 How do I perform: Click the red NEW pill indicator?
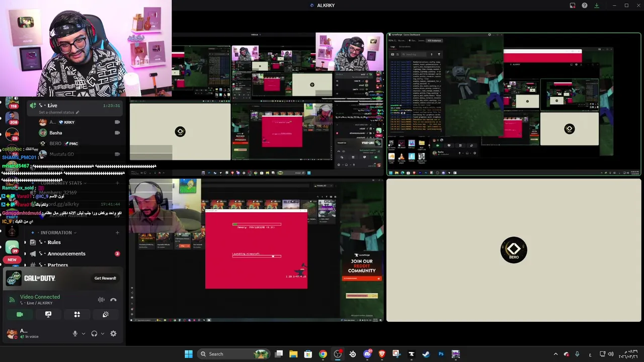[x=12, y=260]
